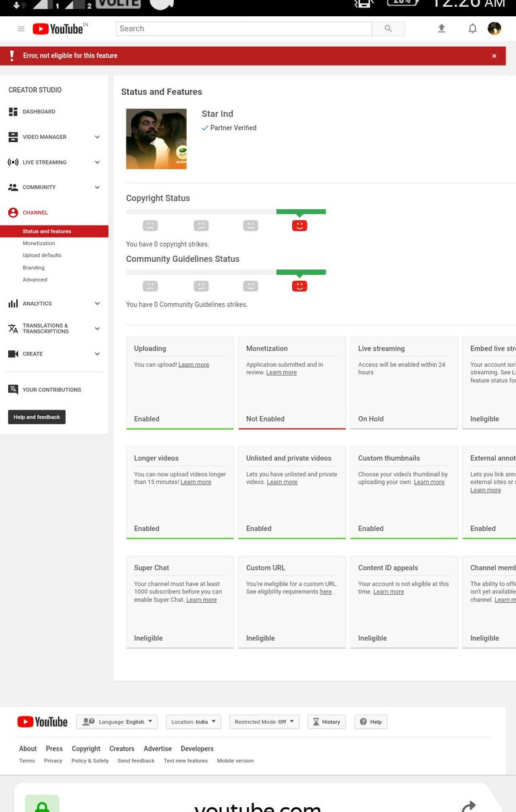Open the notifications bell
516x812 pixels.
tap(473, 28)
